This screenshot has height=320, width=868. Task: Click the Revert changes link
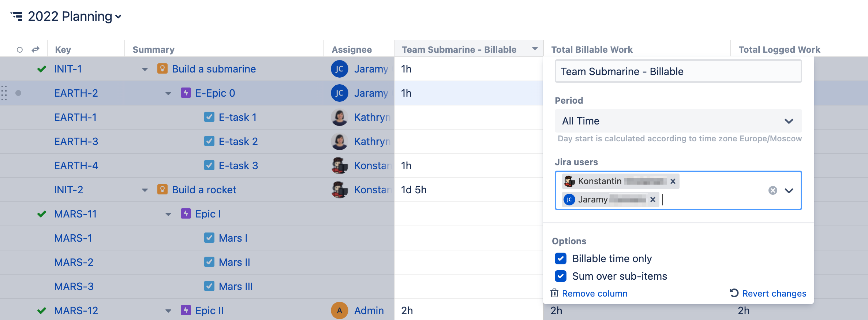pyautogui.click(x=773, y=293)
